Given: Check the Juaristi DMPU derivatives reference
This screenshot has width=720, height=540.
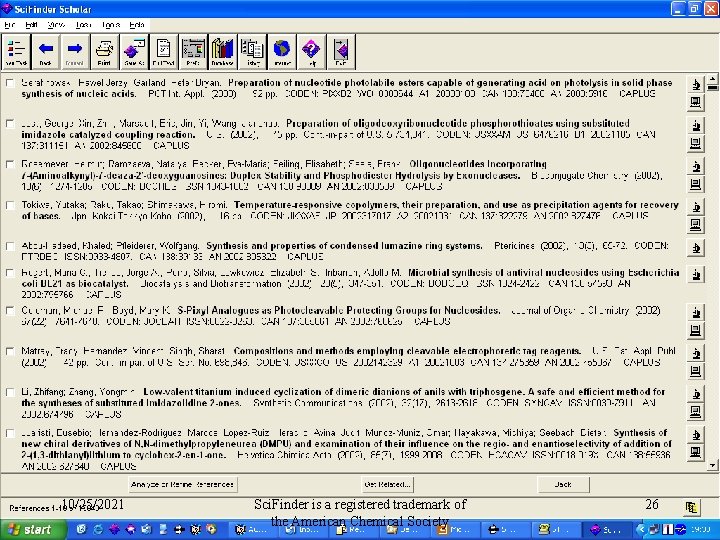Looking at the screenshot, I should click(x=10, y=433).
